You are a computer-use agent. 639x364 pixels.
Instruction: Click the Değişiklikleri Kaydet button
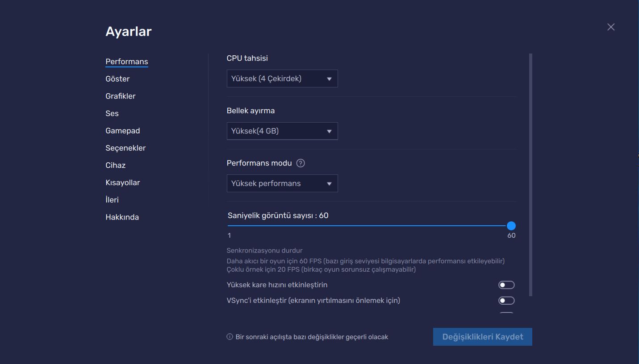point(483,337)
